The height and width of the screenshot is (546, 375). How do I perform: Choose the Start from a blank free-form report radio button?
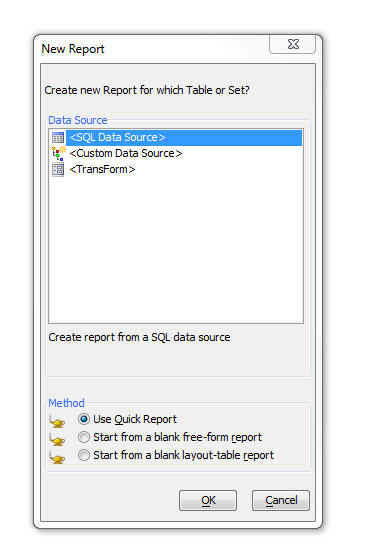point(84,437)
